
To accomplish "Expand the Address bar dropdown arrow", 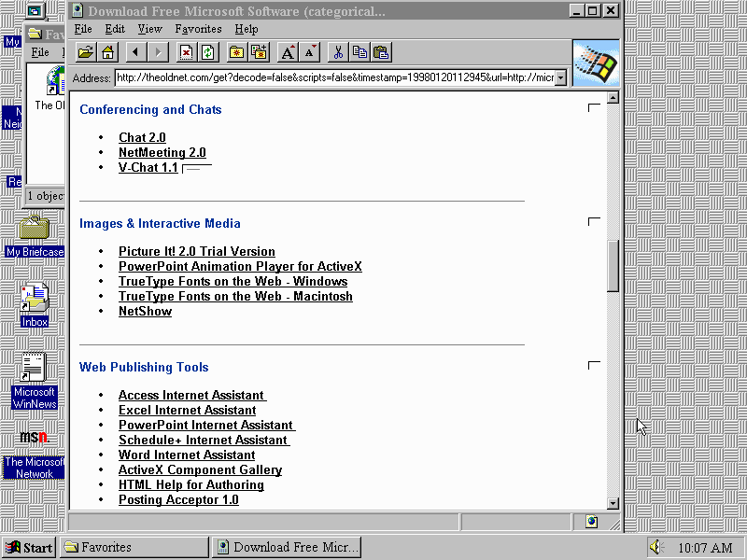I will point(560,77).
